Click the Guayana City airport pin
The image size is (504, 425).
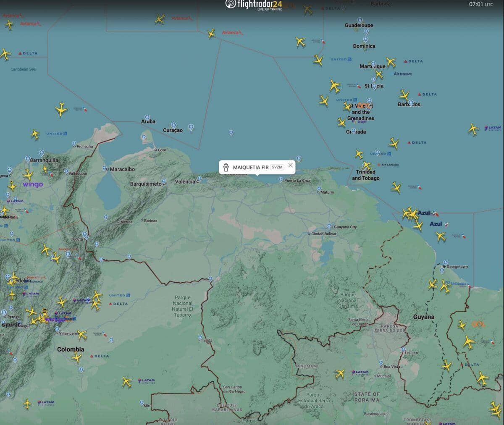tap(330, 226)
